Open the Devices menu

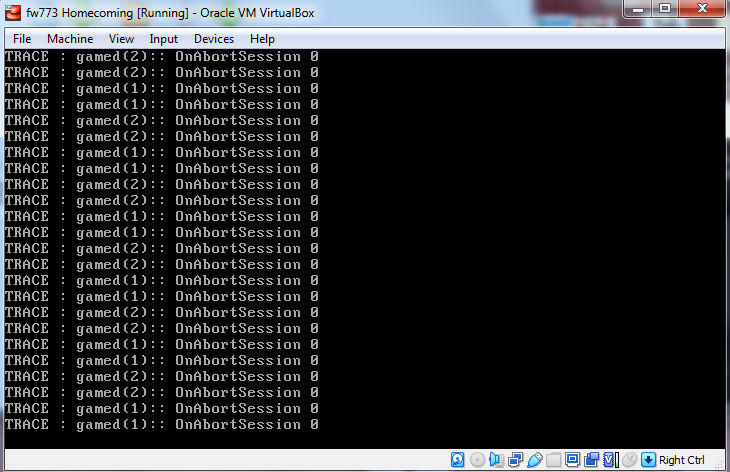(x=214, y=39)
